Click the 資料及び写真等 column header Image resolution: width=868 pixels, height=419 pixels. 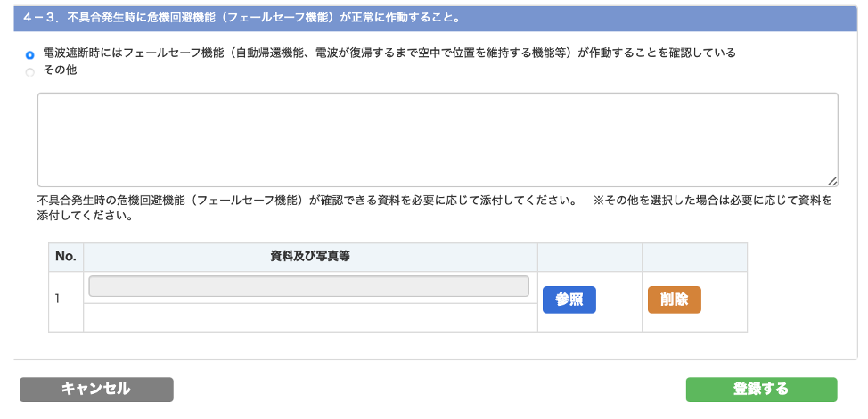(x=310, y=257)
